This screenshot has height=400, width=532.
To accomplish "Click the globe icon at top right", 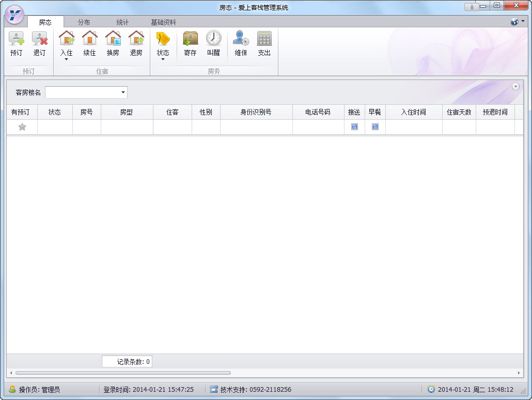I will [514, 22].
